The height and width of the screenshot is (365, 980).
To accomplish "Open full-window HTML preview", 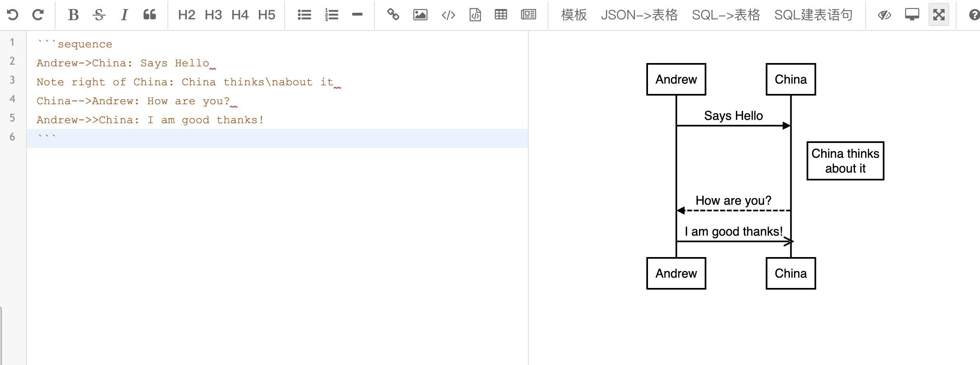I will 912,15.
